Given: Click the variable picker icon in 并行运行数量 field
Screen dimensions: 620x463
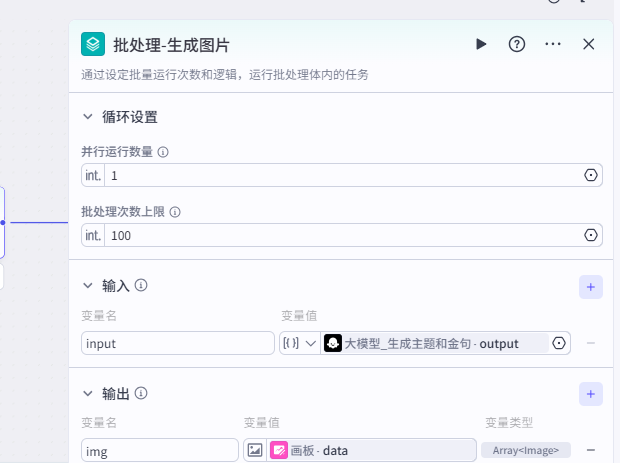Looking at the screenshot, I should (591, 175).
